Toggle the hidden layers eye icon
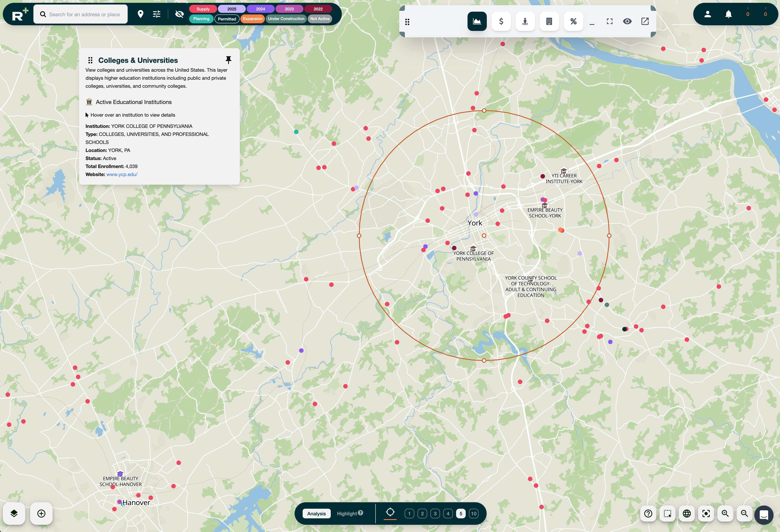The height and width of the screenshot is (532, 780). pyautogui.click(x=180, y=14)
